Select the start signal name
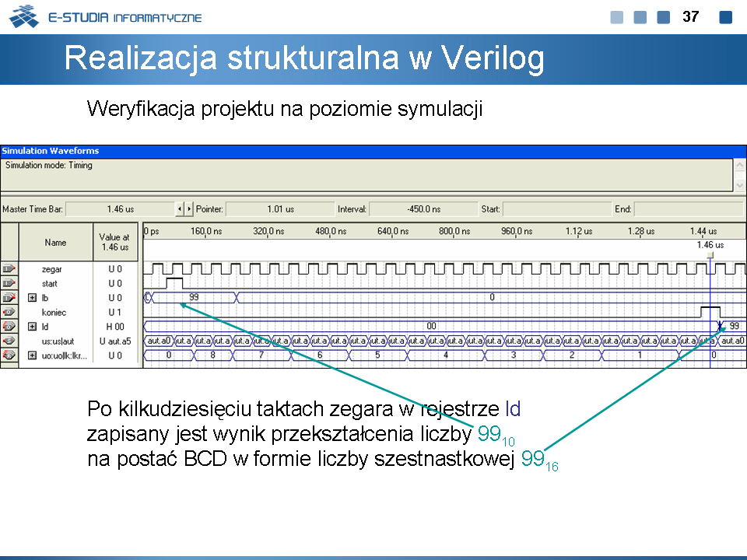The width and height of the screenshot is (747, 560). [50, 283]
